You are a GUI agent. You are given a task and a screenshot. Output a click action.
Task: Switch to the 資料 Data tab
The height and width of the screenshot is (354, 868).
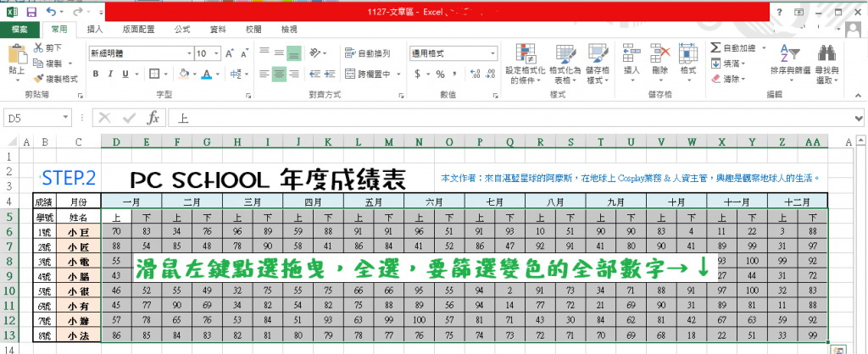coord(217,30)
